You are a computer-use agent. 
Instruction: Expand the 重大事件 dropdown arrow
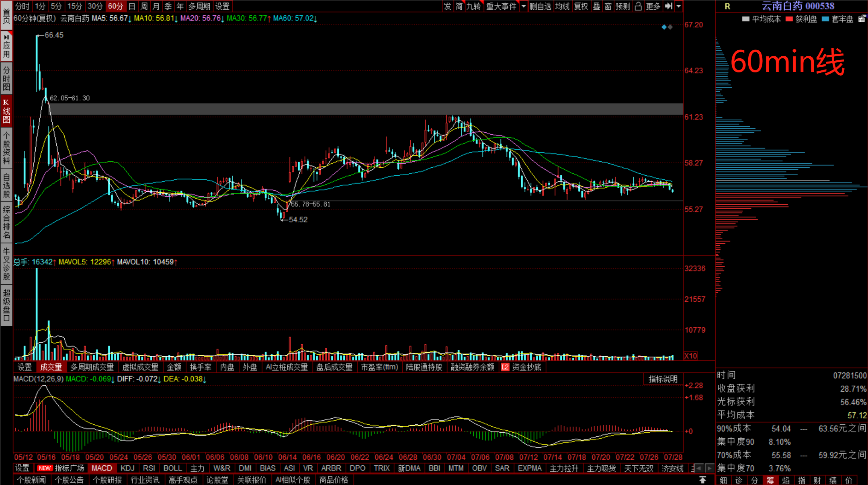tap(523, 6)
